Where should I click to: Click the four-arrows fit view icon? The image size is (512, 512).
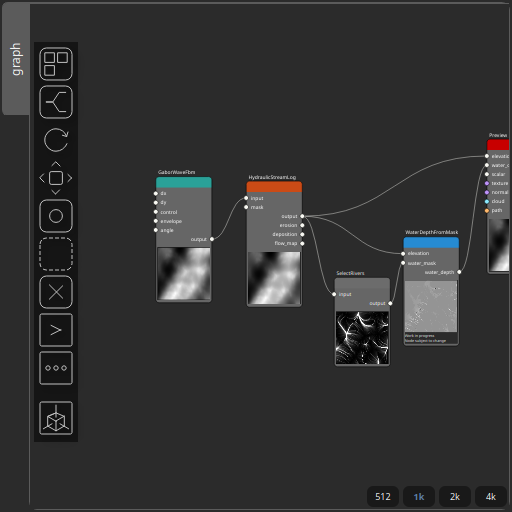pyautogui.click(x=56, y=178)
